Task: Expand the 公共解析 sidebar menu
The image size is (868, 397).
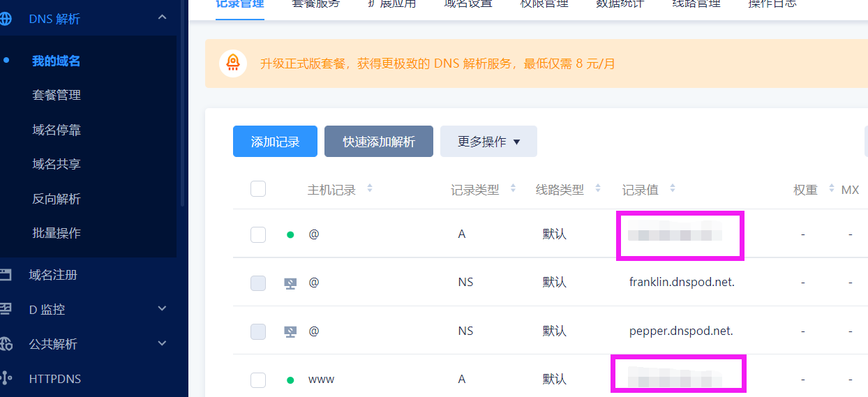Action: click(x=162, y=343)
